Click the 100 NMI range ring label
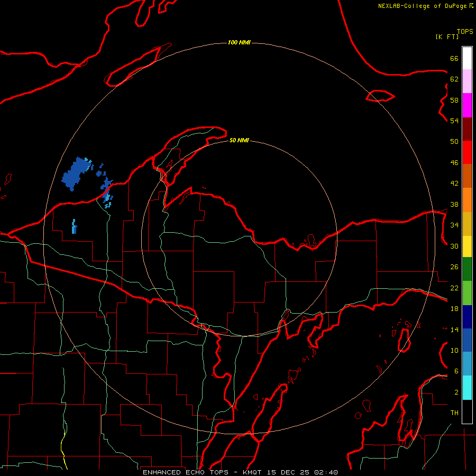The image size is (476, 476). tap(239, 42)
